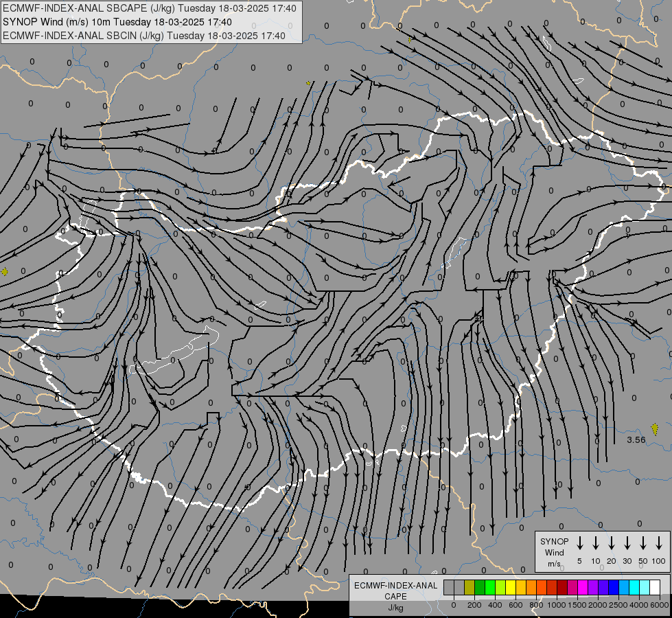Select the pure yellow CAPE legend swatch
Screen dimensions: 672x618
[x=511, y=587]
